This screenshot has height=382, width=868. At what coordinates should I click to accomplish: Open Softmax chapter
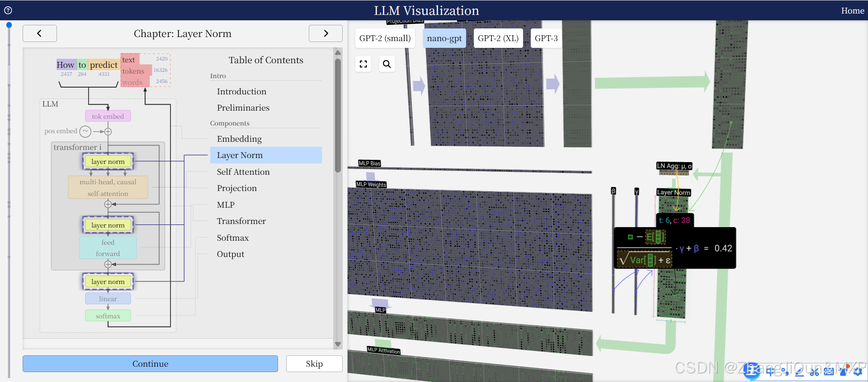pos(266,238)
